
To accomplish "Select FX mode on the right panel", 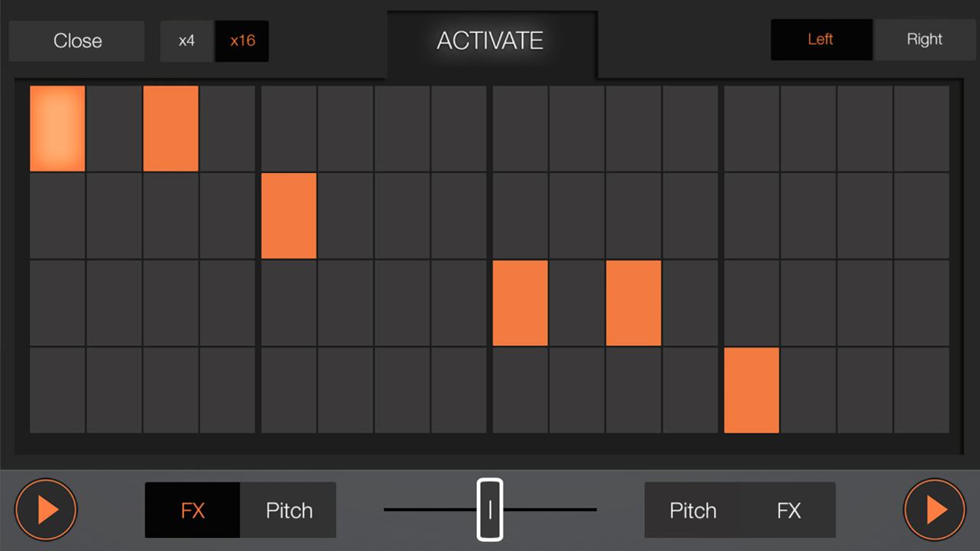I will tap(789, 510).
